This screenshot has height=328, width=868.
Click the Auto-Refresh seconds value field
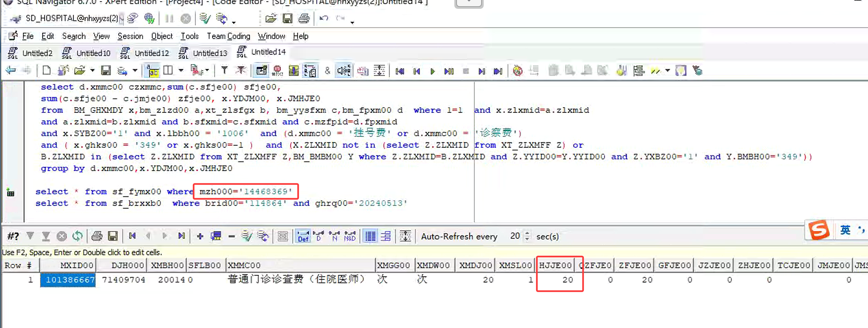point(515,236)
